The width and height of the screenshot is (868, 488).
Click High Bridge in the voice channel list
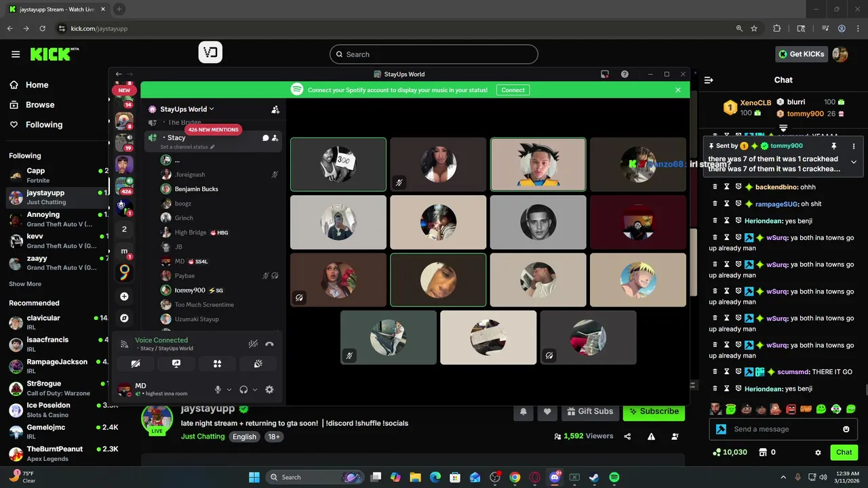click(191, 232)
